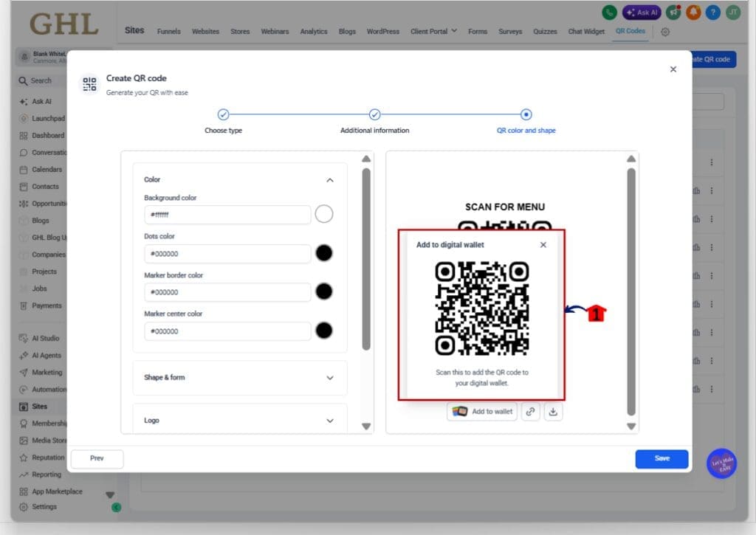Click the Prev button
This screenshot has height=535, width=756.
pyautogui.click(x=97, y=459)
